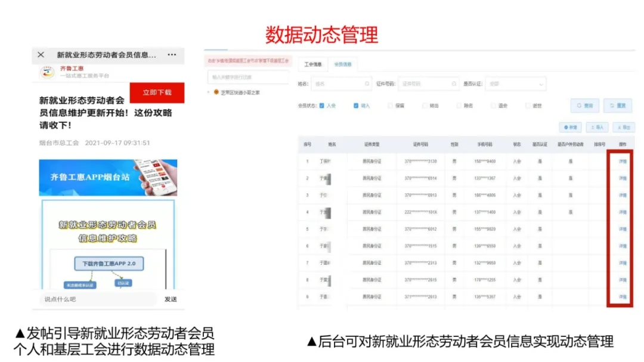Close the article with the X icon
Viewport: 644px width, 362px height.
(41, 55)
